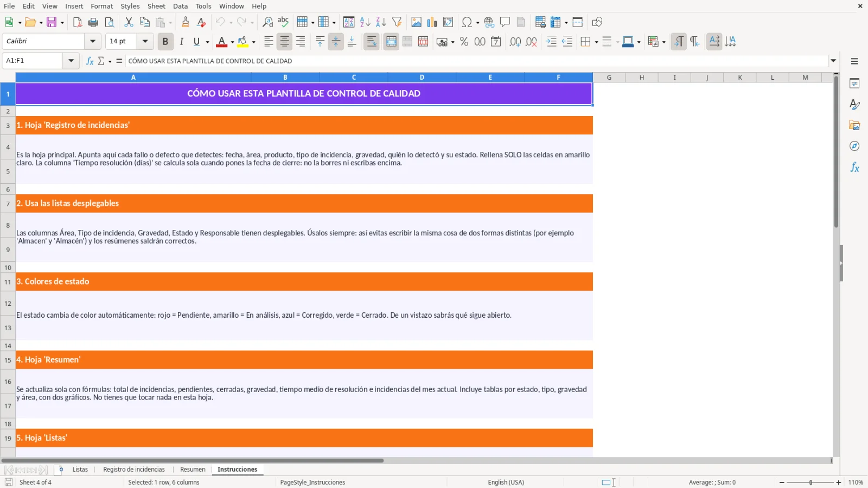Open the File menu
The image size is (868, 488).
coord(9,6)
